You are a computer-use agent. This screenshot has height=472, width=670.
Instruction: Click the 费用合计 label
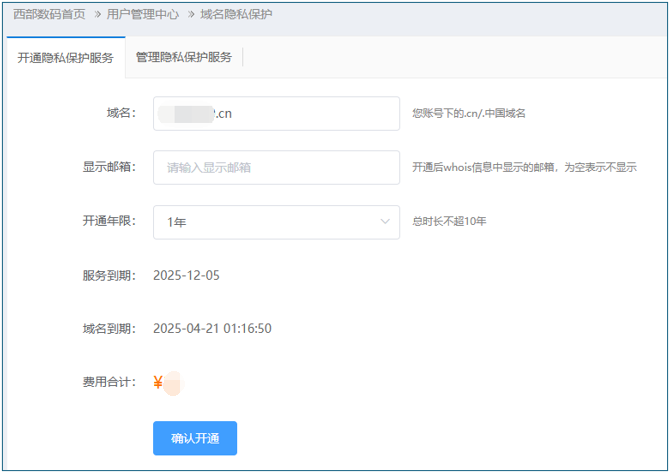[x=108, y=382]
